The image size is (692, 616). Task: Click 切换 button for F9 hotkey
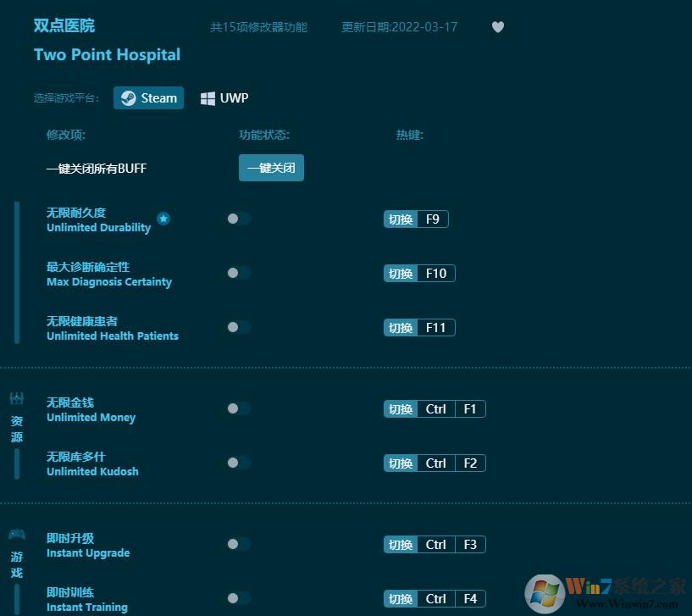(401, 219)
